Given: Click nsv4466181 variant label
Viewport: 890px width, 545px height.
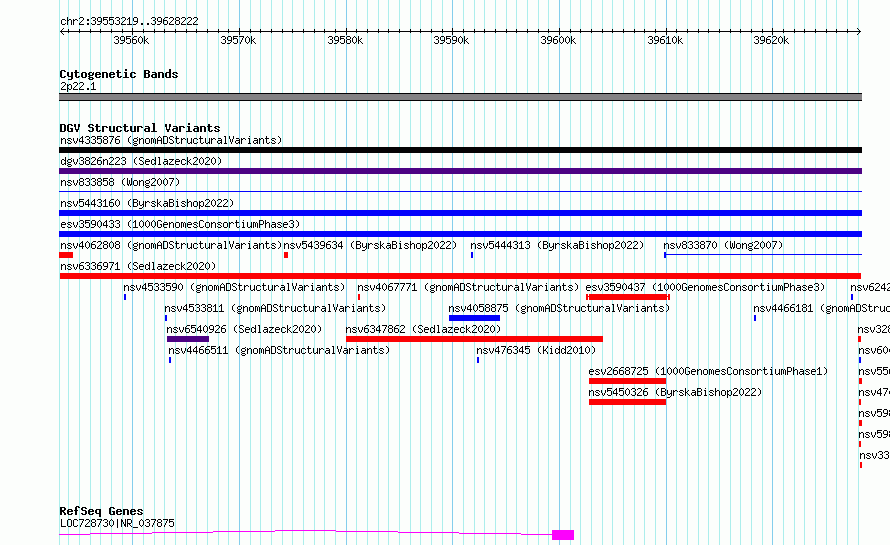Looking at the screenshot, I should (x=821, y=308).
